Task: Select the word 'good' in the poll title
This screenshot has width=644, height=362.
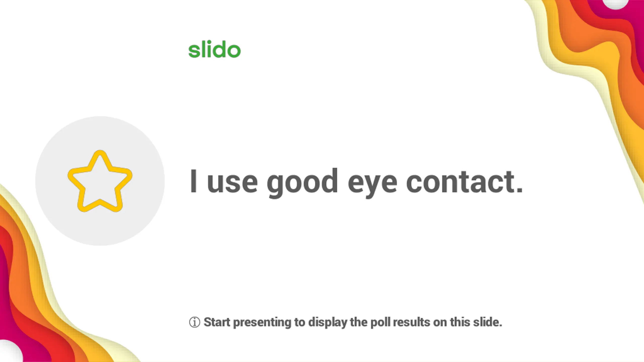Action: coord(302,183)
